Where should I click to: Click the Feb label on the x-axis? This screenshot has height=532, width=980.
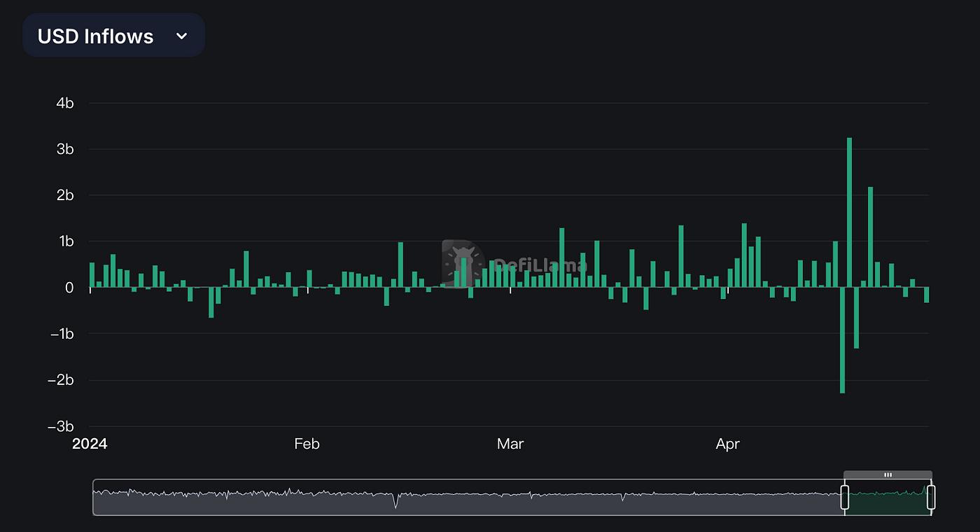click(x=307, y=444)
